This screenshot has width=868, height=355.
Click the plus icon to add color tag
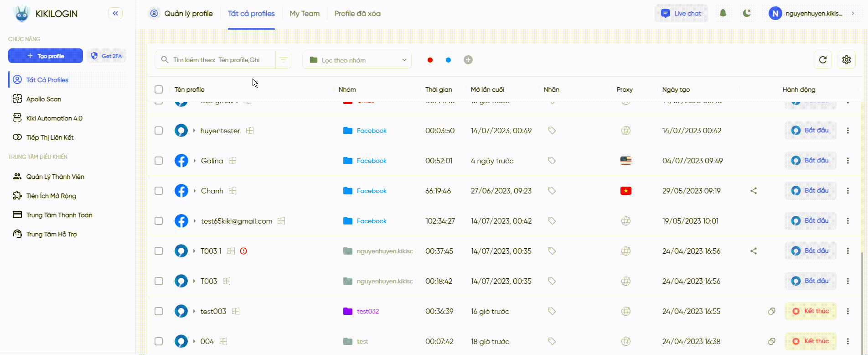pyautogui.click(x=468, y=60)
